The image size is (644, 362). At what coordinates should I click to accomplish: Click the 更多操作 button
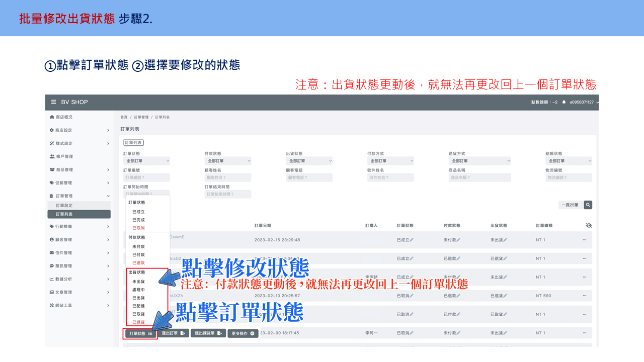[x=243, y=333]
